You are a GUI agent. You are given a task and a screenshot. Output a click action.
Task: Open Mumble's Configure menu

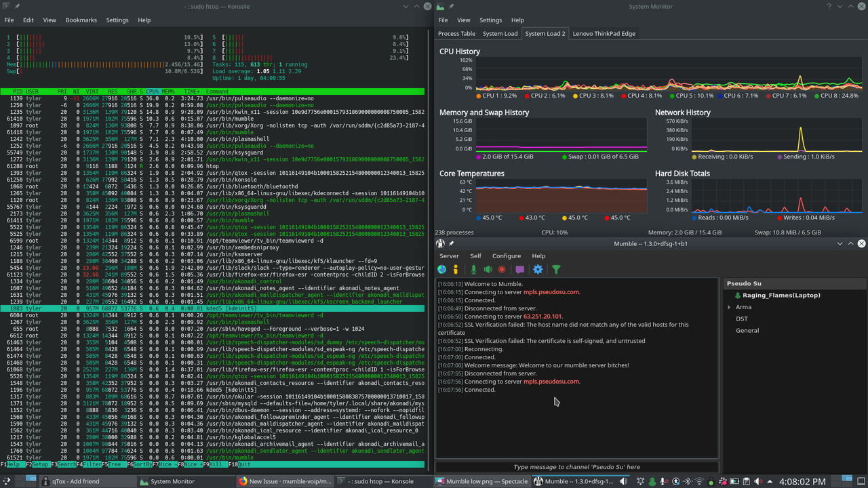click(x=507, y=256)
